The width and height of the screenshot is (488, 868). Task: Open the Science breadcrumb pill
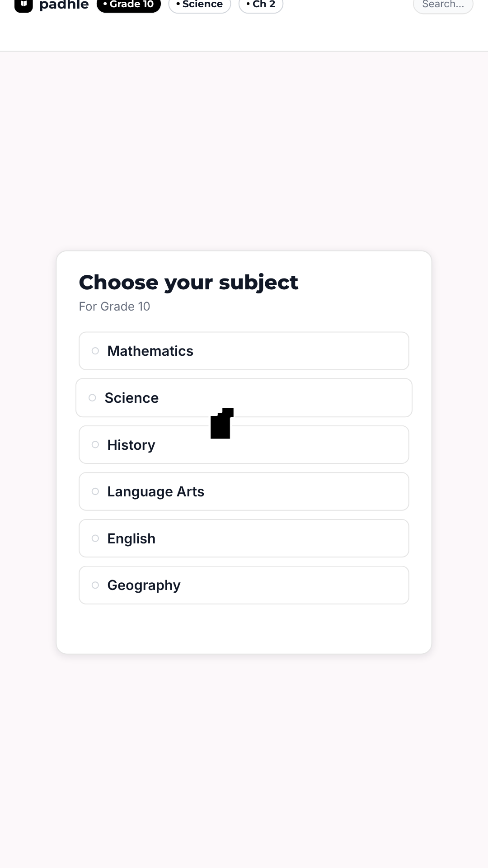tap(200, 5)
